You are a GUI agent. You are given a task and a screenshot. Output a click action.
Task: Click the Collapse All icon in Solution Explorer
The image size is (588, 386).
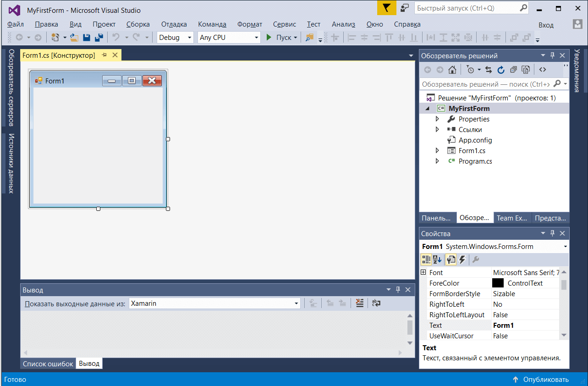click(513, 70)
